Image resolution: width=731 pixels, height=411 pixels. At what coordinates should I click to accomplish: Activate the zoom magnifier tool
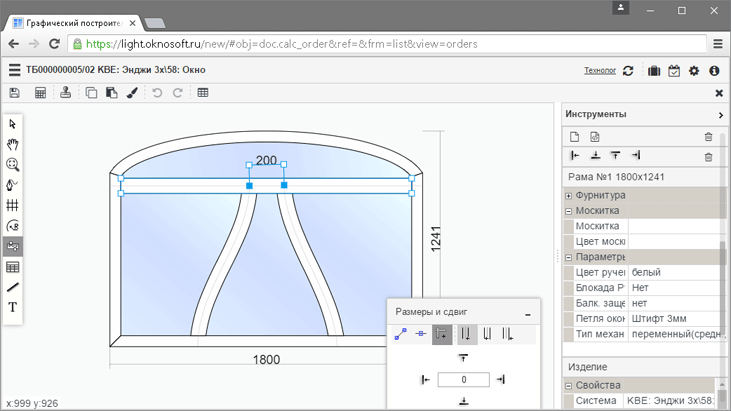(x=13, y=164)
